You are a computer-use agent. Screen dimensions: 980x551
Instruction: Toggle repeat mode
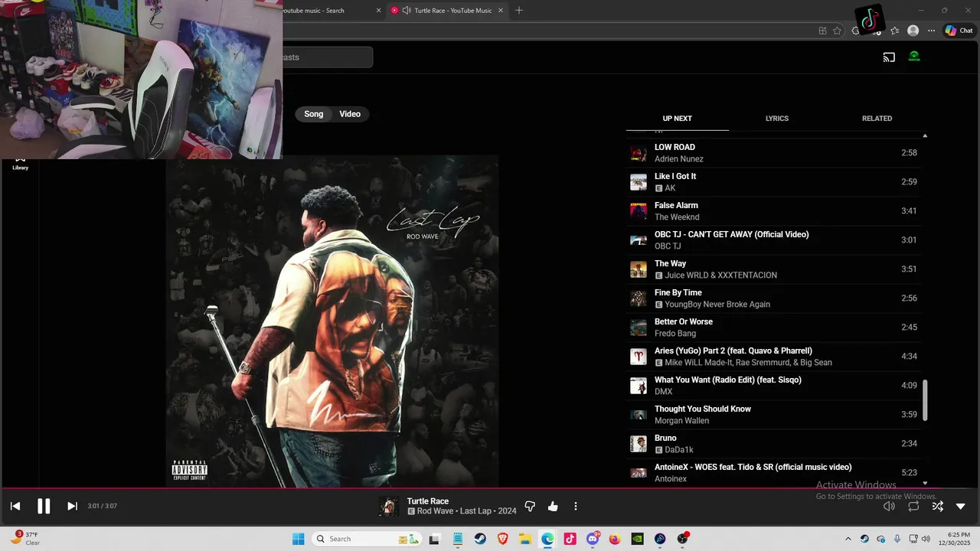point(913,506)
